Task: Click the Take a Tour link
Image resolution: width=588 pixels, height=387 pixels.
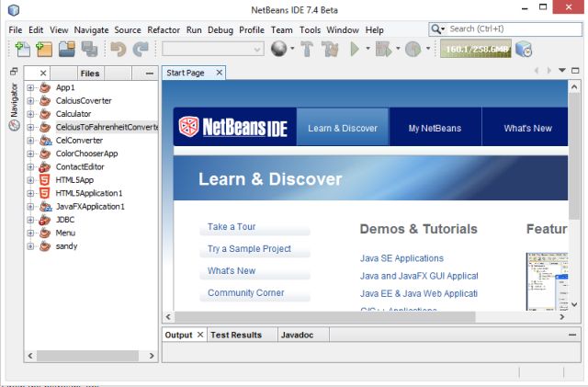Action: click(232, 227)
